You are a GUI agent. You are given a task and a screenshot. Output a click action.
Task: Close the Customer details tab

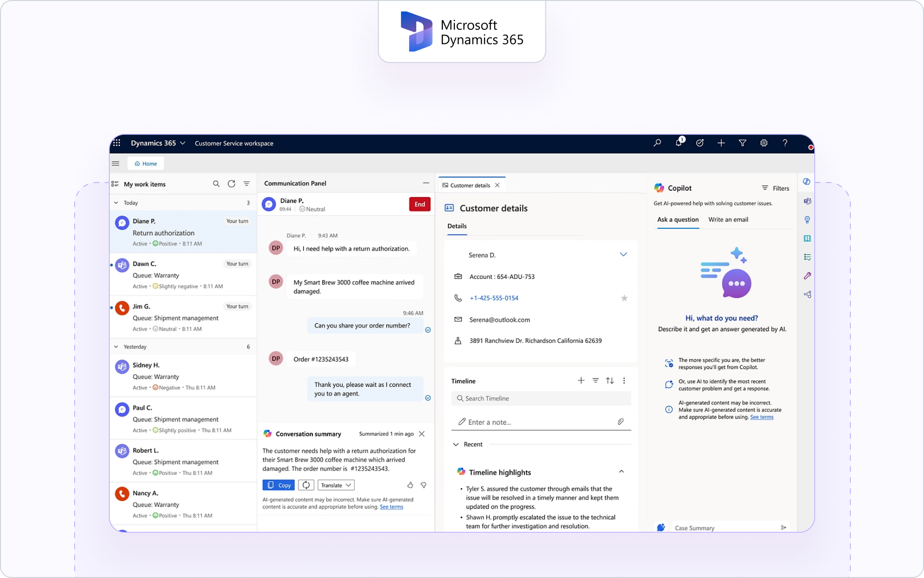pyautogui.click(x=497, y=185)
